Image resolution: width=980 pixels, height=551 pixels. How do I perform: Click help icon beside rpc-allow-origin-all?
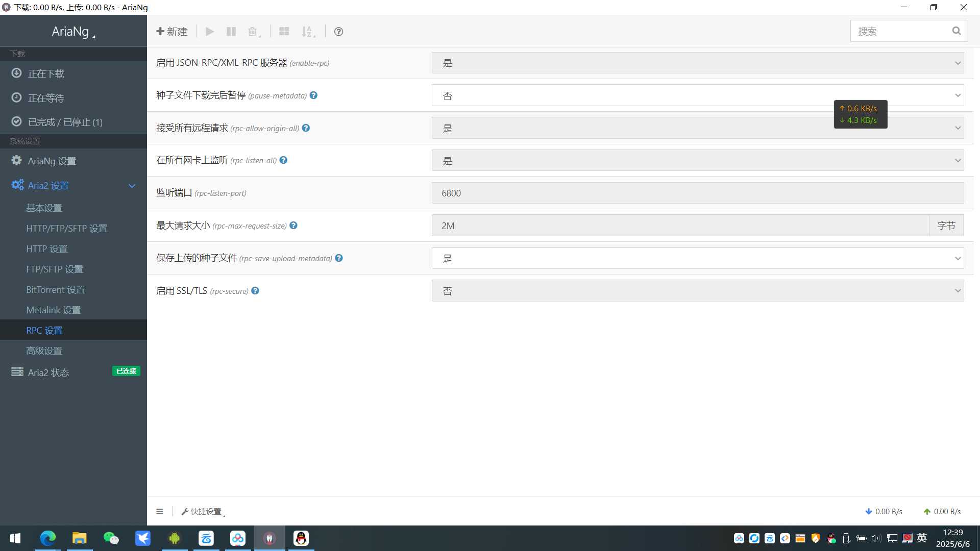click(306, 128)
